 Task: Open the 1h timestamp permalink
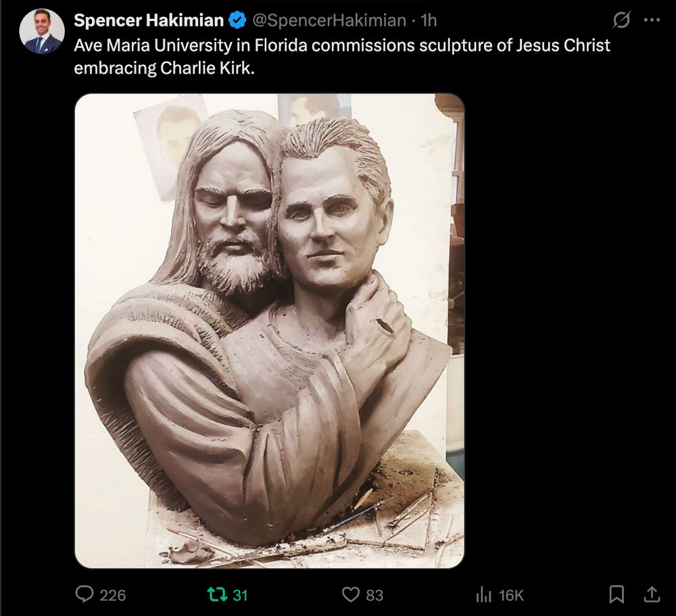[x=429, y=20]
